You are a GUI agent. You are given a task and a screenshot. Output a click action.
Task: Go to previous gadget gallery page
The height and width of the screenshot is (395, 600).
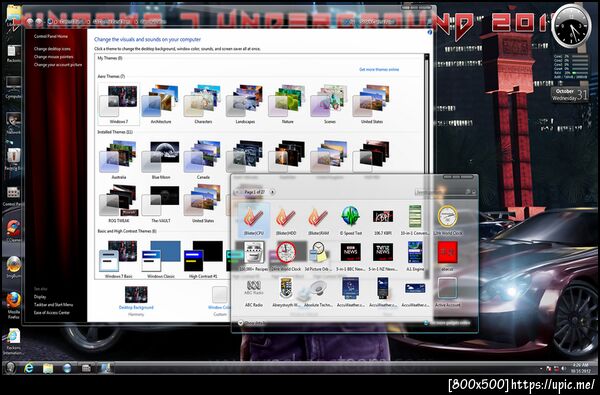pos(237,192)
